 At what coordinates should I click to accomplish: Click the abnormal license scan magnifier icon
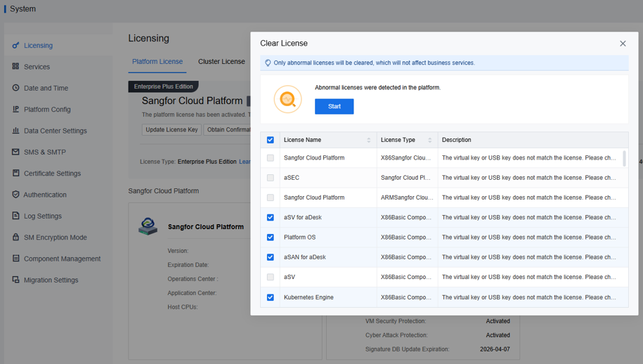click(x=288, y=99)
